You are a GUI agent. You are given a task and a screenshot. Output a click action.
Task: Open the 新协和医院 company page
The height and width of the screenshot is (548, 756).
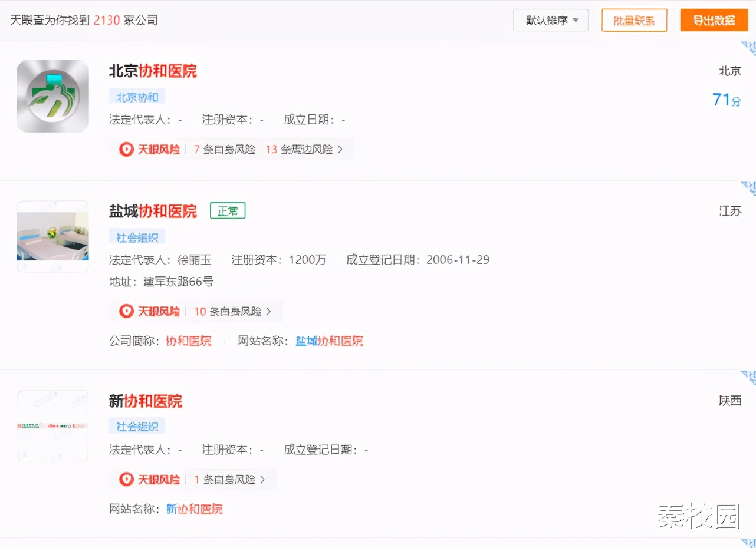[146, 401]
